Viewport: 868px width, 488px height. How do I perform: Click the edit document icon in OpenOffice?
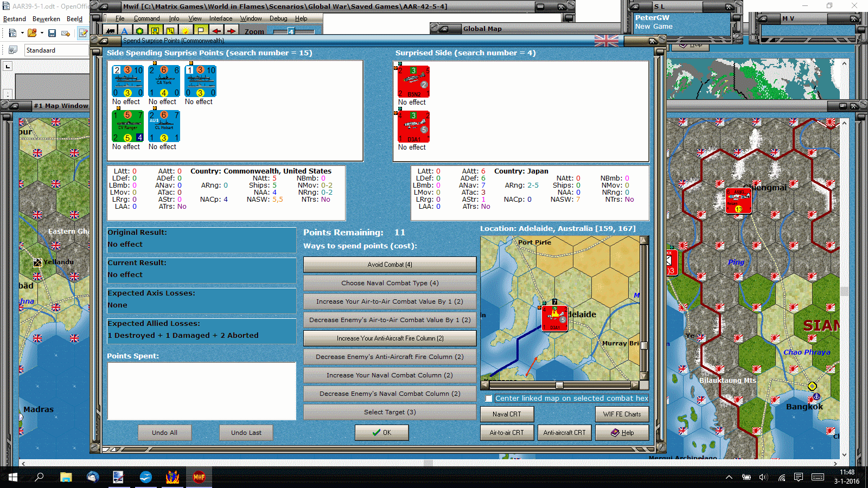click(83, 33)
